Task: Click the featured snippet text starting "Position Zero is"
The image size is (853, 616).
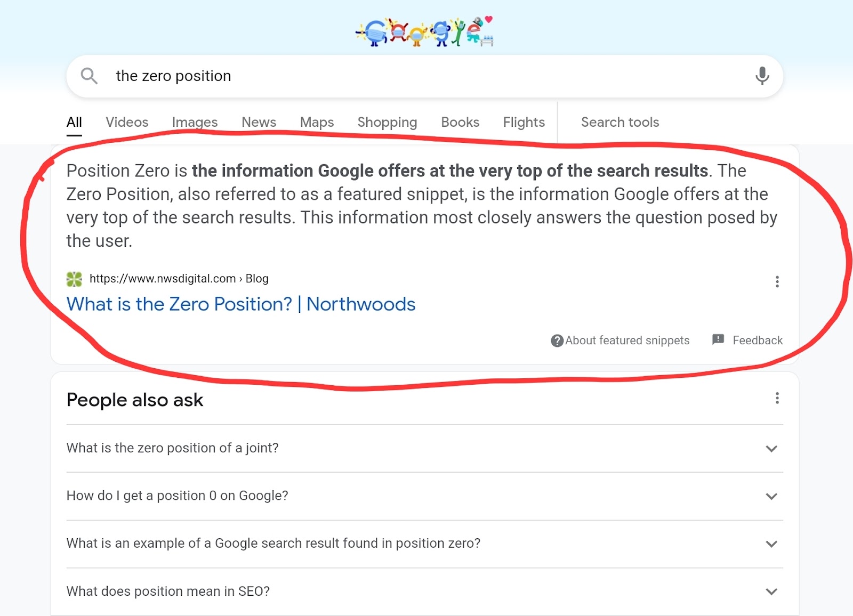Action: coord(422,206)
